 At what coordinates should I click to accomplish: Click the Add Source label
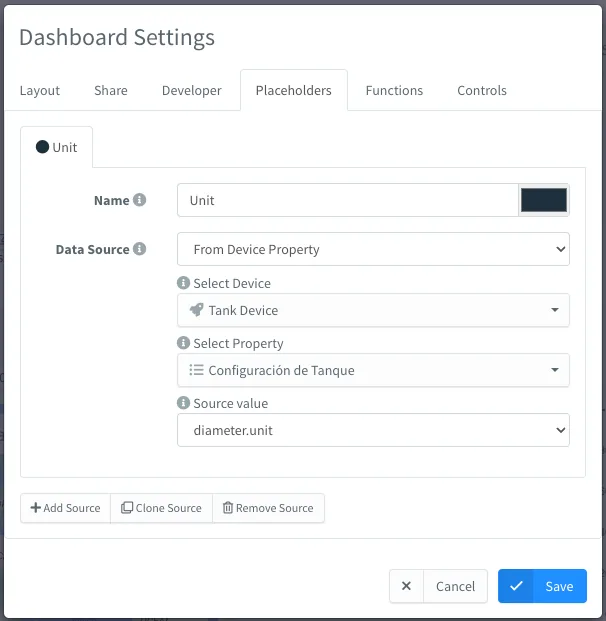click(x=72, y=508)
